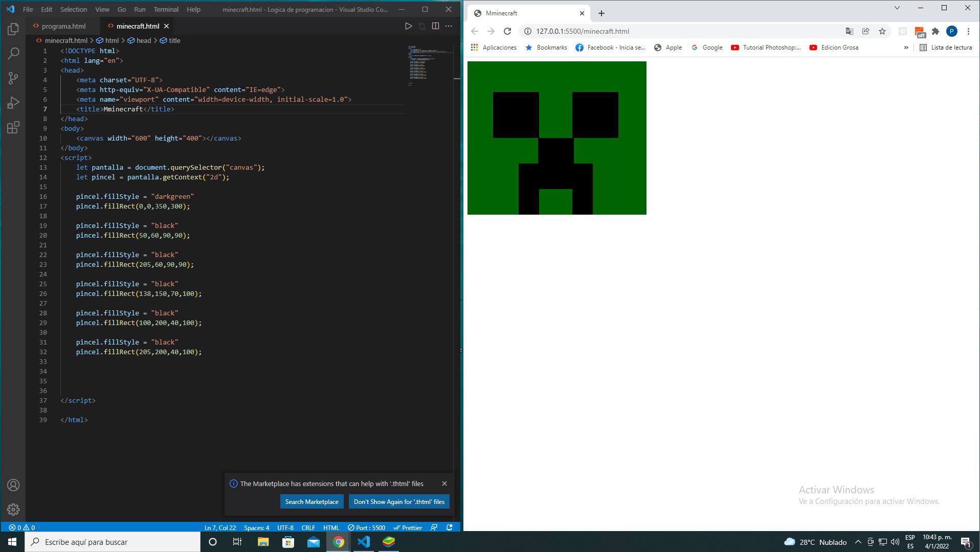
Task: Click the errors and warnings status indicator
Action: click(x=22, y=527)
